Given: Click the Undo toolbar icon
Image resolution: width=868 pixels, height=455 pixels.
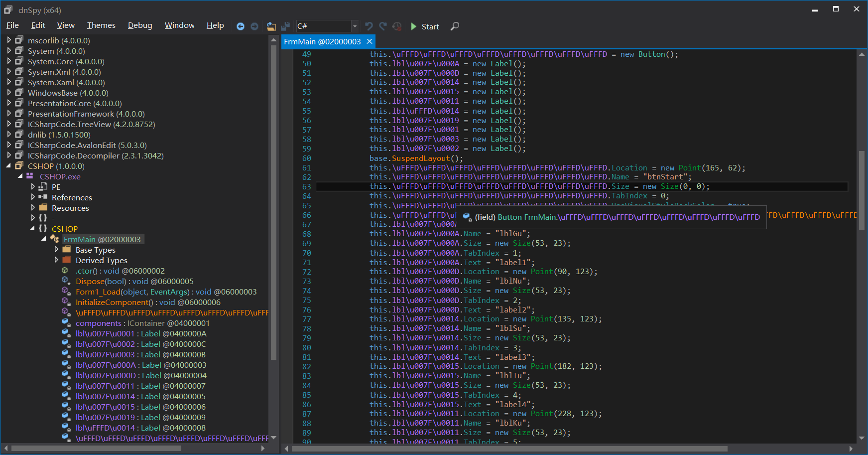Looking at the screenshot, I should click(369, 26).
